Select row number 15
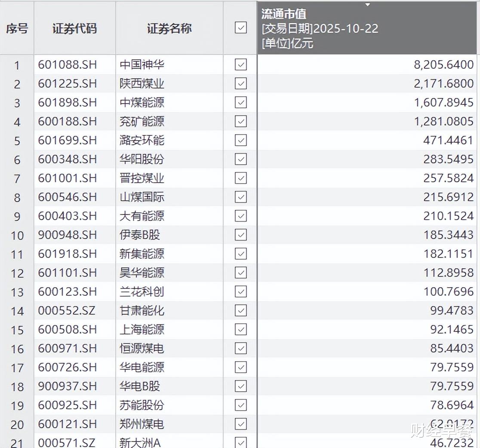Viewport: 480px width, 448px height. click(17, 330)
